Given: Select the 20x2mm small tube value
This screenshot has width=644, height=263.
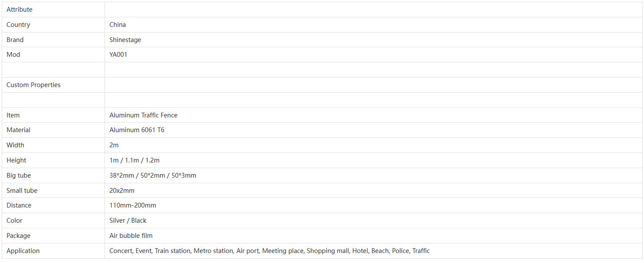Looking at the screenshot, I should tap(122, 191).
